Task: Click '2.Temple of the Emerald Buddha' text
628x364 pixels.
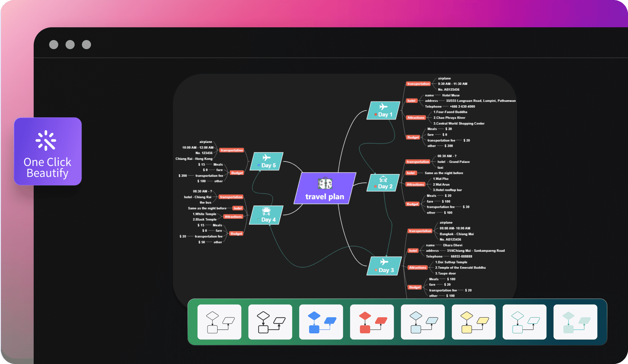Action: point(460,268)
